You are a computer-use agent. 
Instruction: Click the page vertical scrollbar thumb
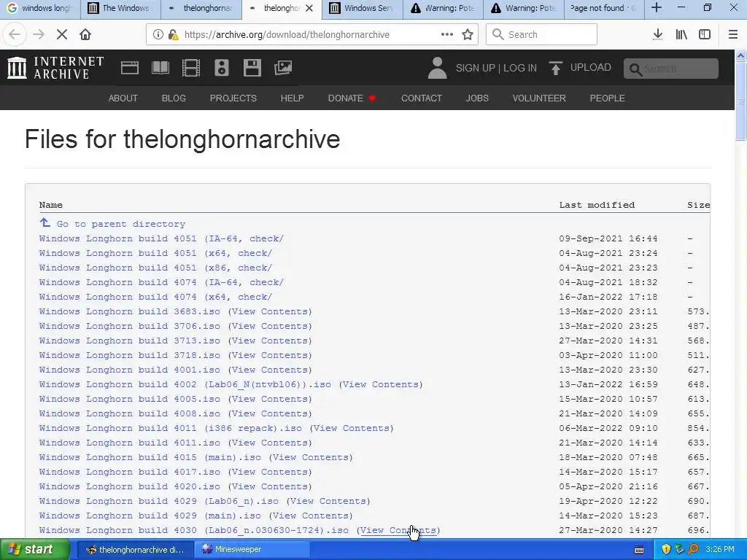[x=740, y=100]
